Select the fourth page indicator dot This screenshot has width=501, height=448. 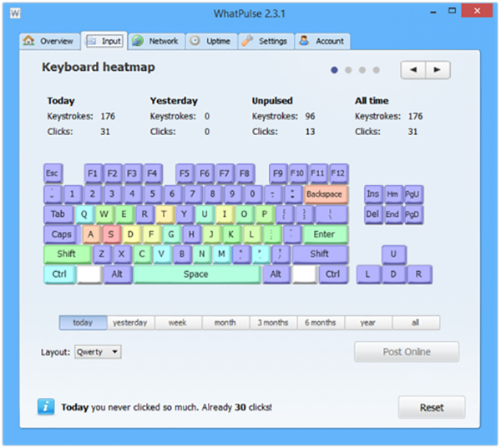coord(377,70)
